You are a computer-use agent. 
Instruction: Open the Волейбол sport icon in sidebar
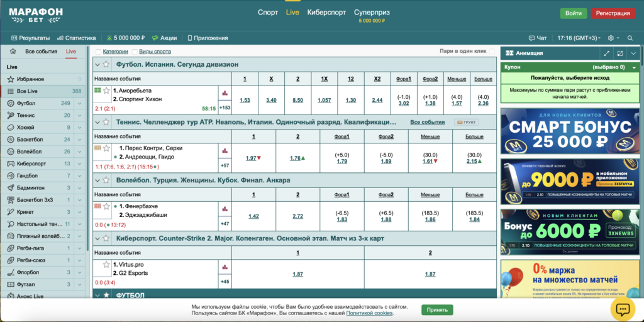pyautogui.click(x=11, y=152)
